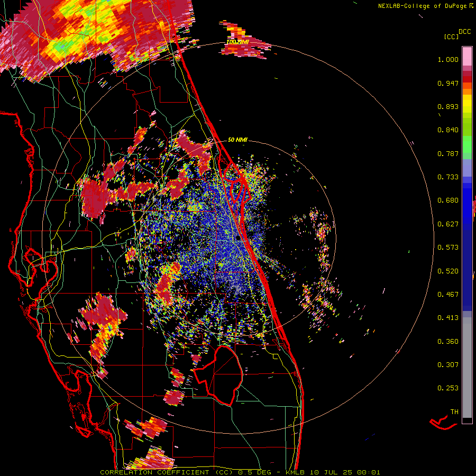Select the 0.467 scale value
Screen dimensions: 476x476
[448, 295]
